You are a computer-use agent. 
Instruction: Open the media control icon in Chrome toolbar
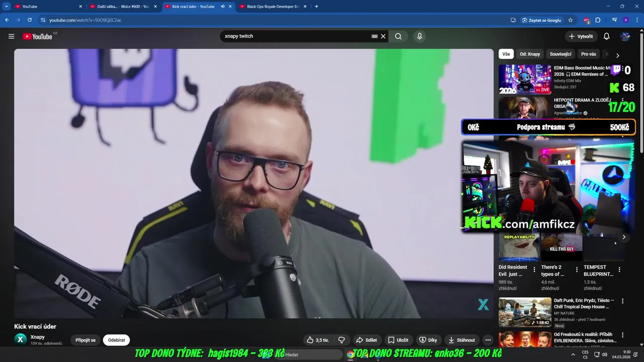coord(614,20)
